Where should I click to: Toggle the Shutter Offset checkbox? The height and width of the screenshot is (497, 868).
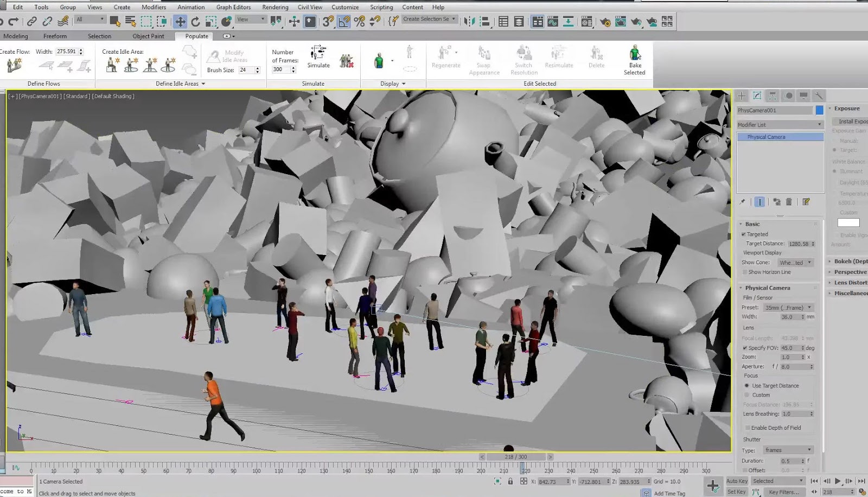(745, 470)
